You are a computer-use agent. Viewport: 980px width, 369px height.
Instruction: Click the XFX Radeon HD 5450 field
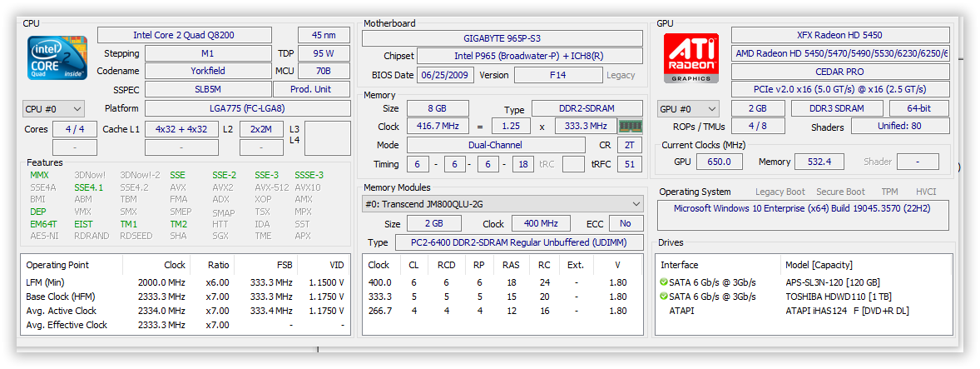click(x=840, y=35)
